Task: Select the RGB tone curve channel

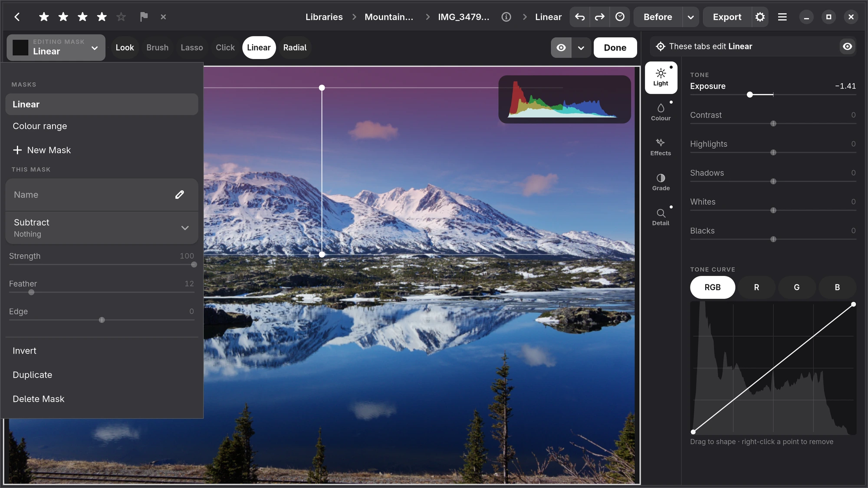Action: point(712,287)
